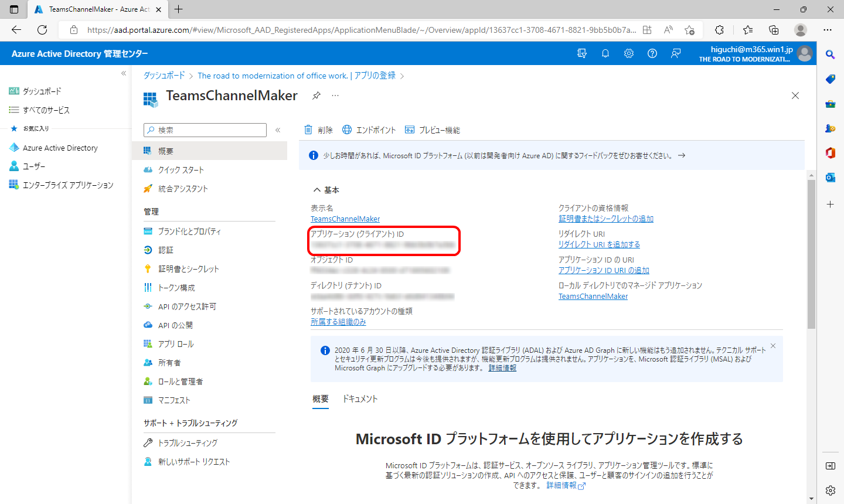The height and width of the screenshot is (504, 844).
Task: Open the more options ellipsis beside TeamsChannelMaker
Action: 335,96
